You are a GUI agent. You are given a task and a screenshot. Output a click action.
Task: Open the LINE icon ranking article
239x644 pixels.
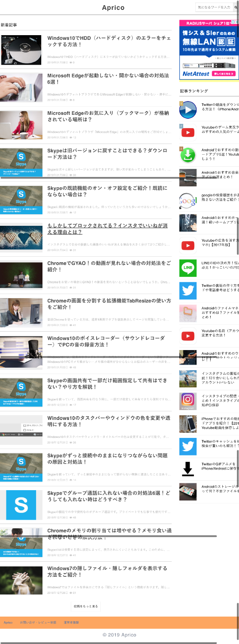(x=188, y=268)
